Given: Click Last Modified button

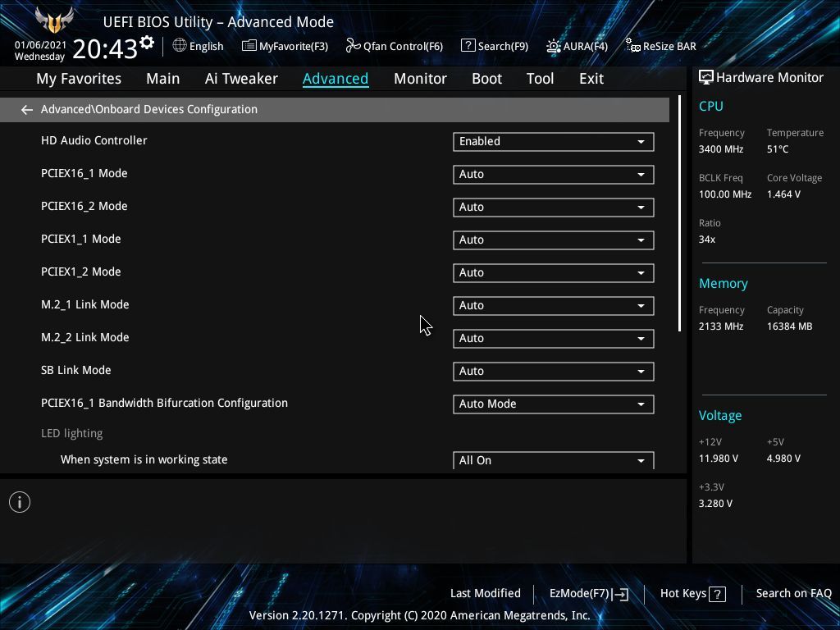Looking at the screenshot, I should coord(486,593).
